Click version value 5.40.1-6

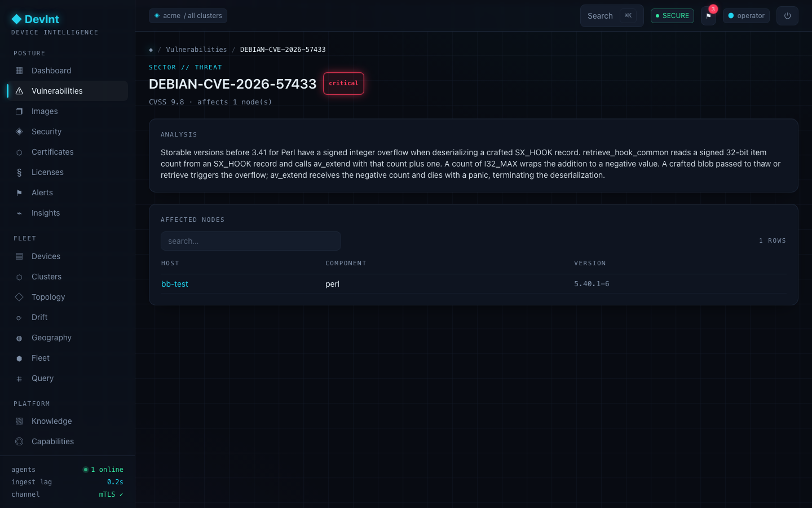point(592,284)
